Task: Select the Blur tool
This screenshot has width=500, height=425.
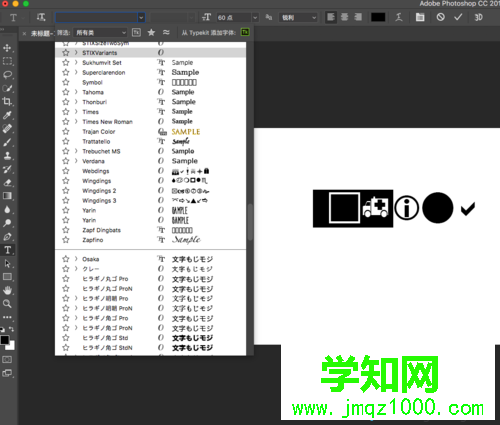Action: pos(7,209)
